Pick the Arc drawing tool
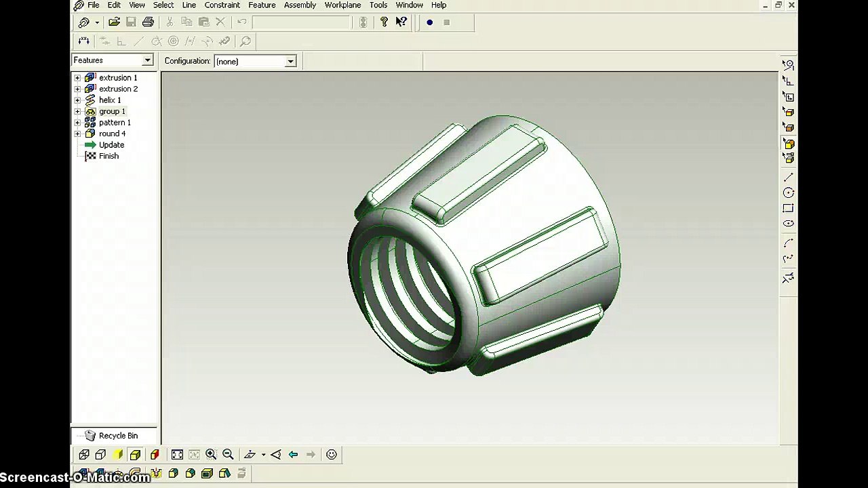Screen dimensions: 868x488 click(x=788, y=243)
